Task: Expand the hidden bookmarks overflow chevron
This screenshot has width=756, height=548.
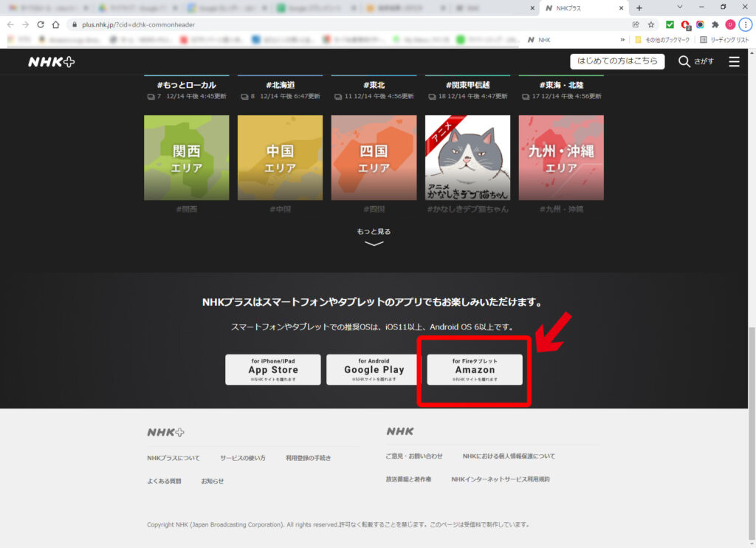Action: click(622, 39)
